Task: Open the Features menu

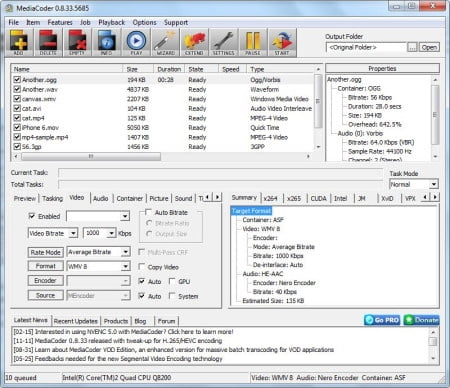Action: (60, 23)
